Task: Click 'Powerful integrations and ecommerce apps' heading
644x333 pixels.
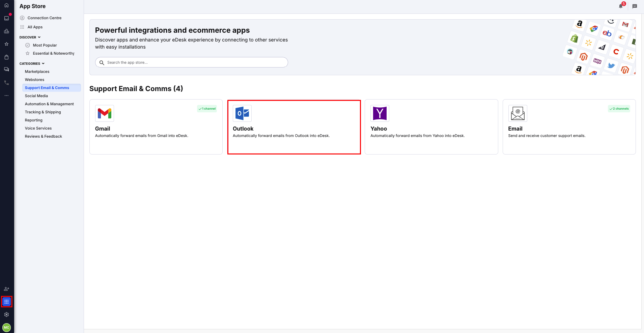Action: click(x=172, y=30)
